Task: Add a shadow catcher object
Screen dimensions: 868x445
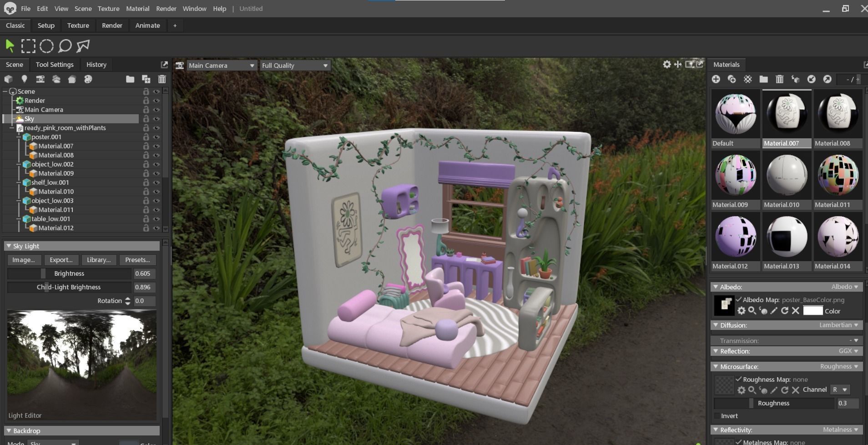Action: pyautogui.click(x=72, y=79)
